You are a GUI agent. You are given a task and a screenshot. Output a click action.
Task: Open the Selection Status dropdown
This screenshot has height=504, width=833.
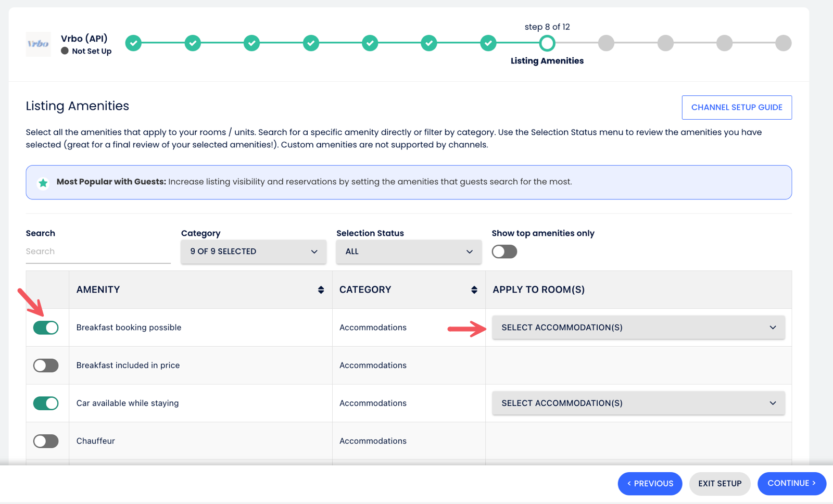click(x=409, y=251)
